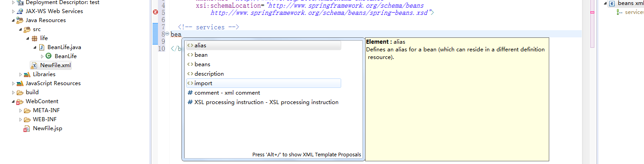Click the beans element icon in Outline
Screen dimensions: 644x164
point(612,3)
